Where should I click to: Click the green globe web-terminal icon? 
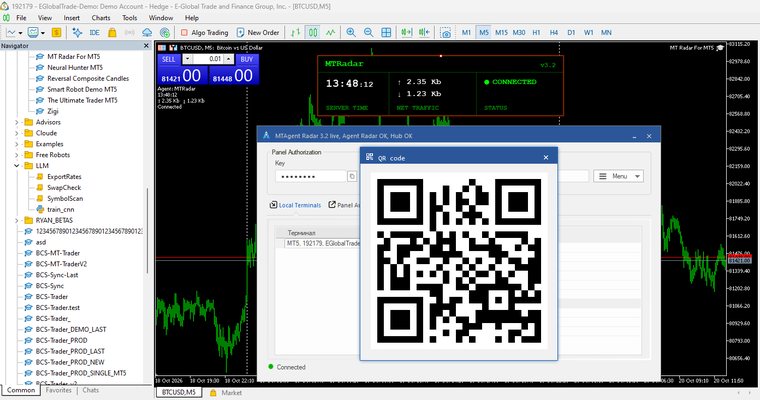[165, 32]
